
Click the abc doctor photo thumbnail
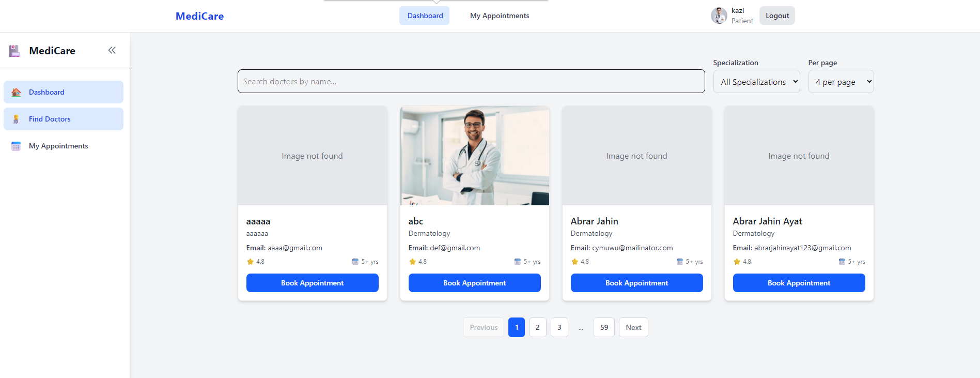coord(475,156)
